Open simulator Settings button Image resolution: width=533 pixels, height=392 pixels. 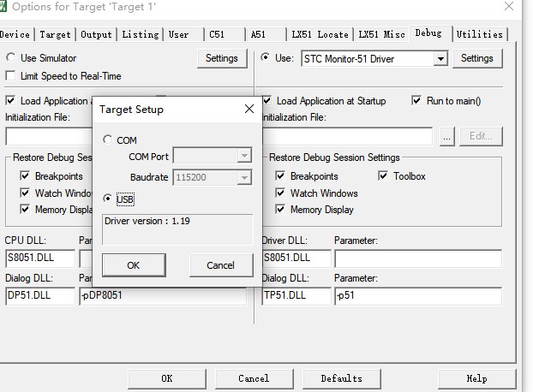coord(222,58)
